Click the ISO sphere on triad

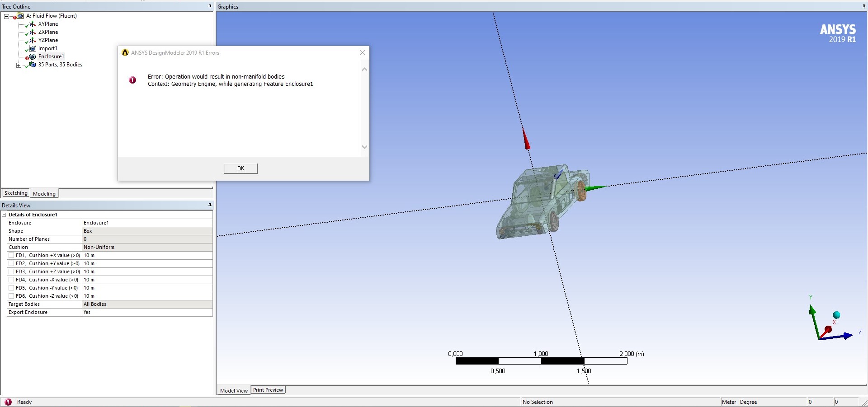click(x=836, y=315)
